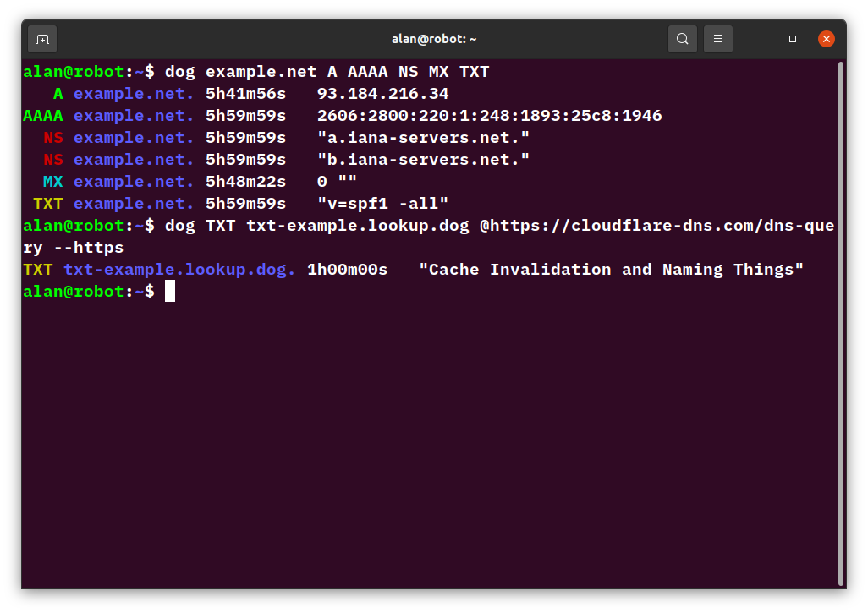Click the --https flag text
The width and height of the screenshot is (868, 613).
91,247
